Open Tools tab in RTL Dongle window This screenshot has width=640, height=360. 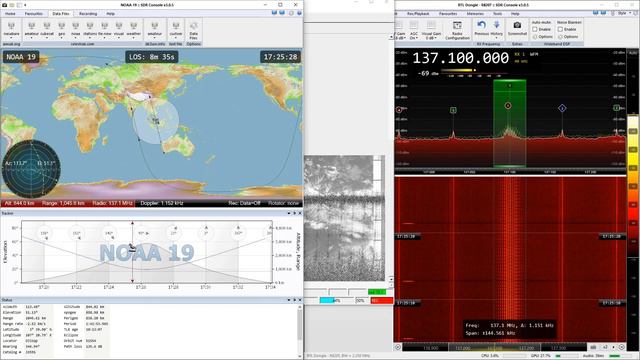[497, 13]
